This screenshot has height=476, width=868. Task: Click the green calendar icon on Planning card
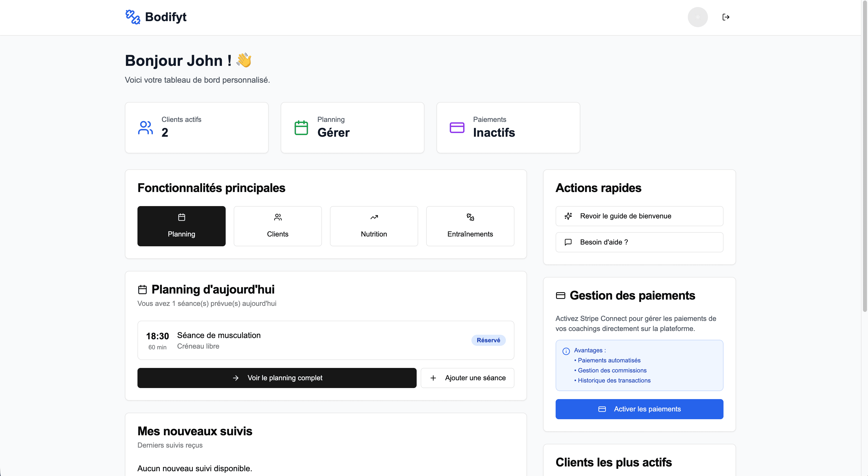click(x=301, y=128)
